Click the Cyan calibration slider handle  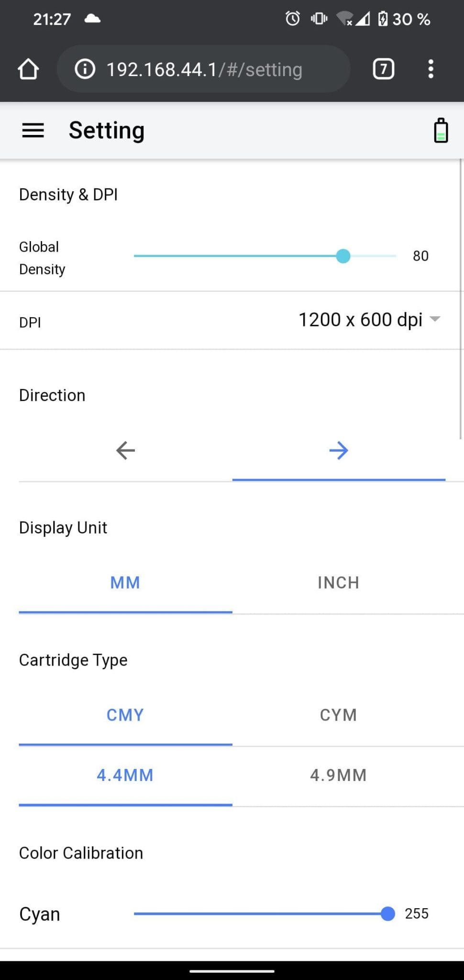pyautogui.click(x=387, y=913)
